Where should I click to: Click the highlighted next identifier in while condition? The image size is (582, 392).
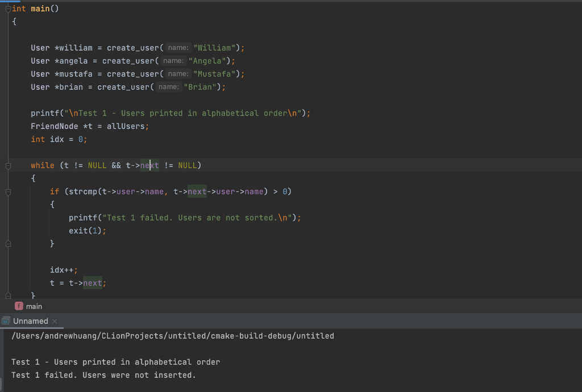(150, 165)
